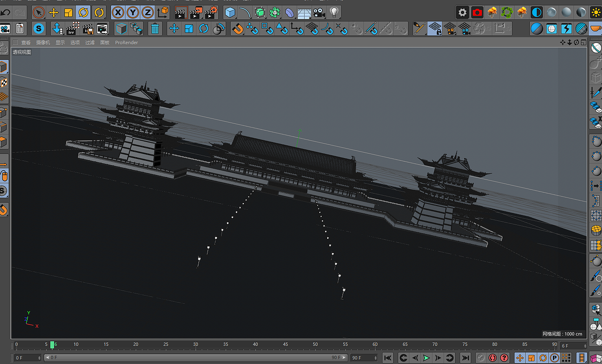Image resolution: width=602 pixels, height=364 pixels.
Task: Click the green leaf wreath icon
Action: click(x=507, y=12)
